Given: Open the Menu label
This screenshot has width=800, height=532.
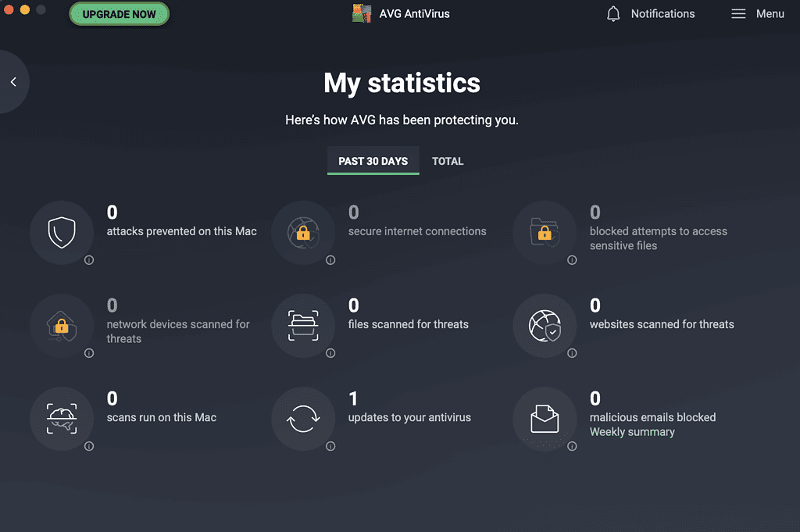Looking at the screenshot, I should 770,14.
